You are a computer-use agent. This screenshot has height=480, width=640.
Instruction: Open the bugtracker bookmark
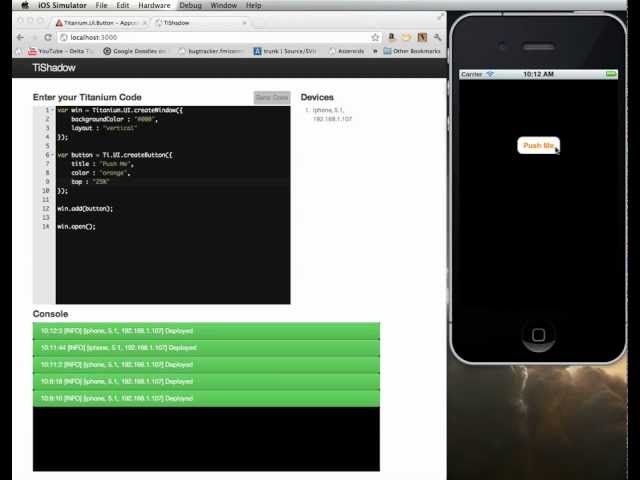[x=209, y=51]
